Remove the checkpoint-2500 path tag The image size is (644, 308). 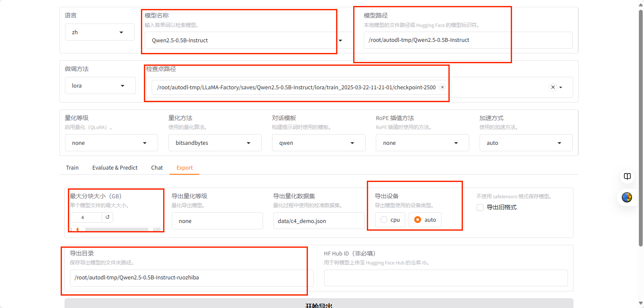(442, 87)
